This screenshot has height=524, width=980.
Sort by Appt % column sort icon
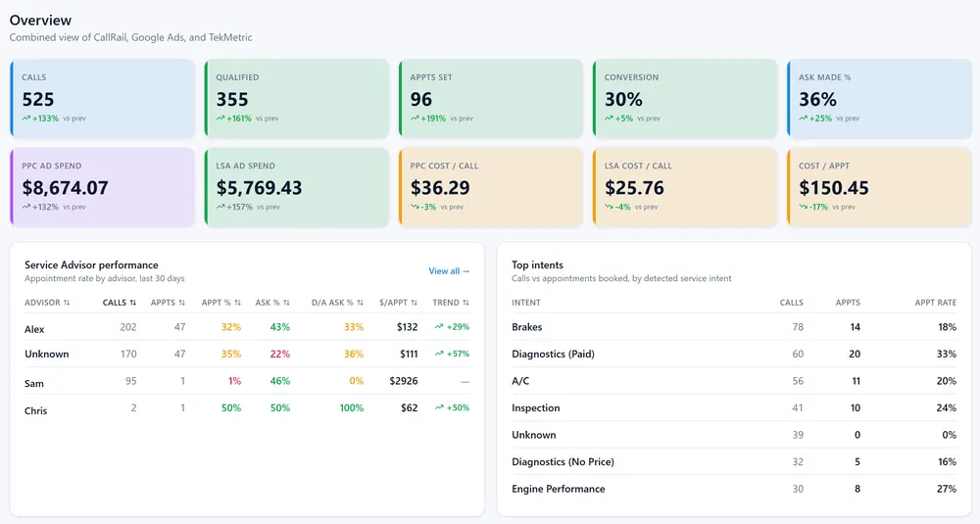point(237,303)
